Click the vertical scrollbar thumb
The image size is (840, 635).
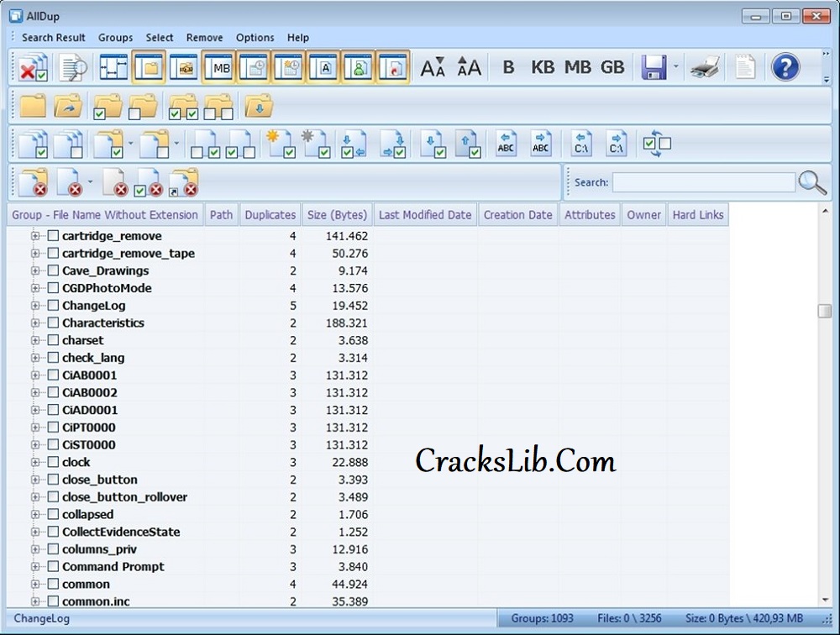click(825, 311)
